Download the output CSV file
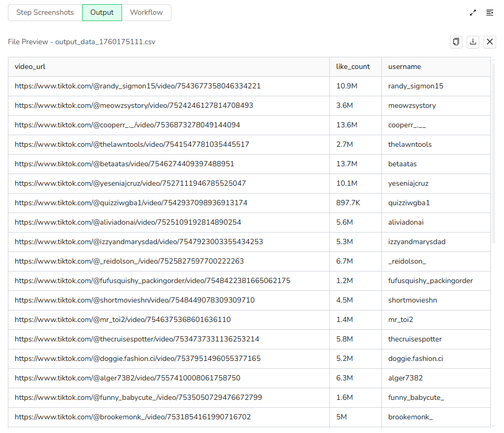This screenshot has width=504, height=433. pyautogui.click(x=473, y=42)
